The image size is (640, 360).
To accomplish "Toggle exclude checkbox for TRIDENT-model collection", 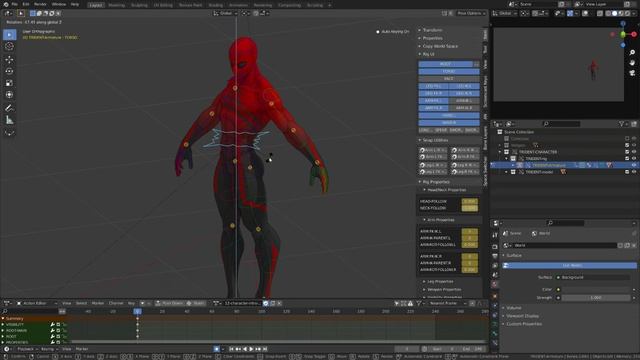I will pyautogui.click(x=627, y=172).
